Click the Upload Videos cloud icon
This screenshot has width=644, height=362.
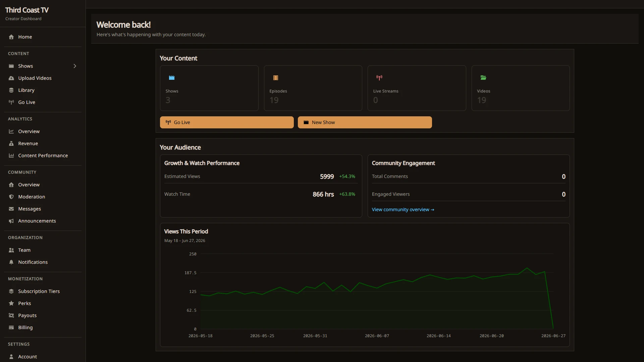pyautogui.click(x=11, y=78)
